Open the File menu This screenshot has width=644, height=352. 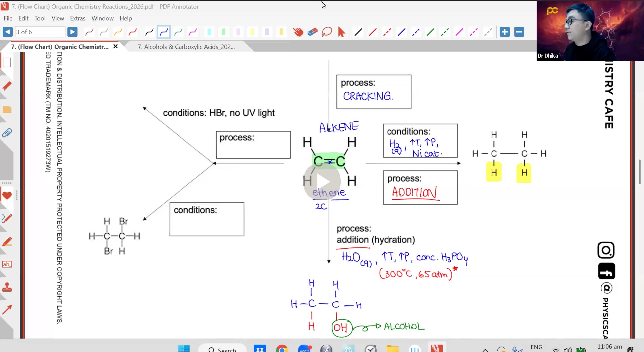pyautogui.click(x=8, y=18)
